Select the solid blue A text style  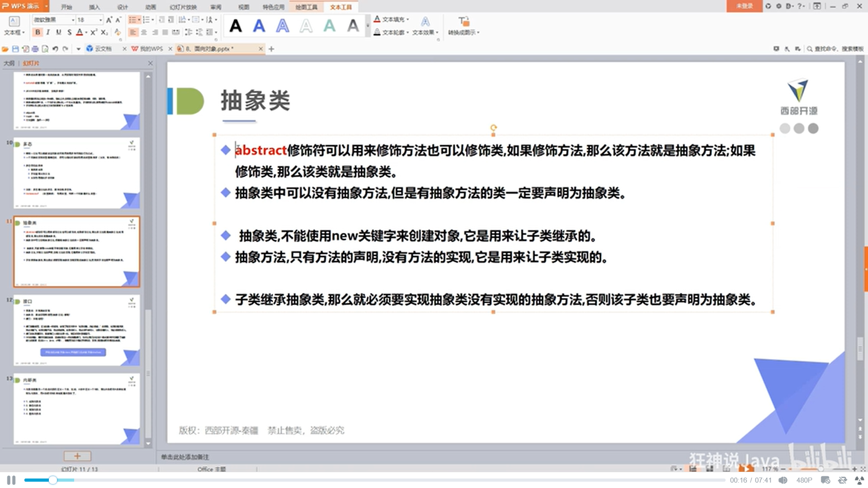[x=259, y=26]
